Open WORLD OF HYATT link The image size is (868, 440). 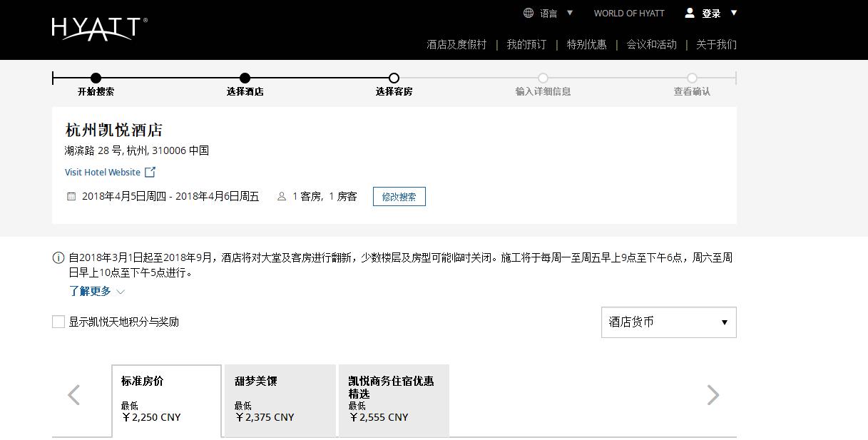[629, 13]
